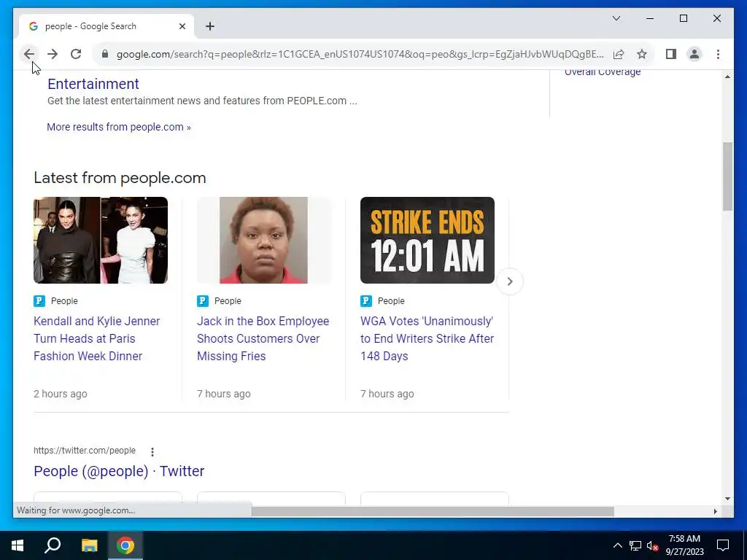Screen dimensions: 747x560
Task: Click the browser forward arrow
Action: click(53, 54)
